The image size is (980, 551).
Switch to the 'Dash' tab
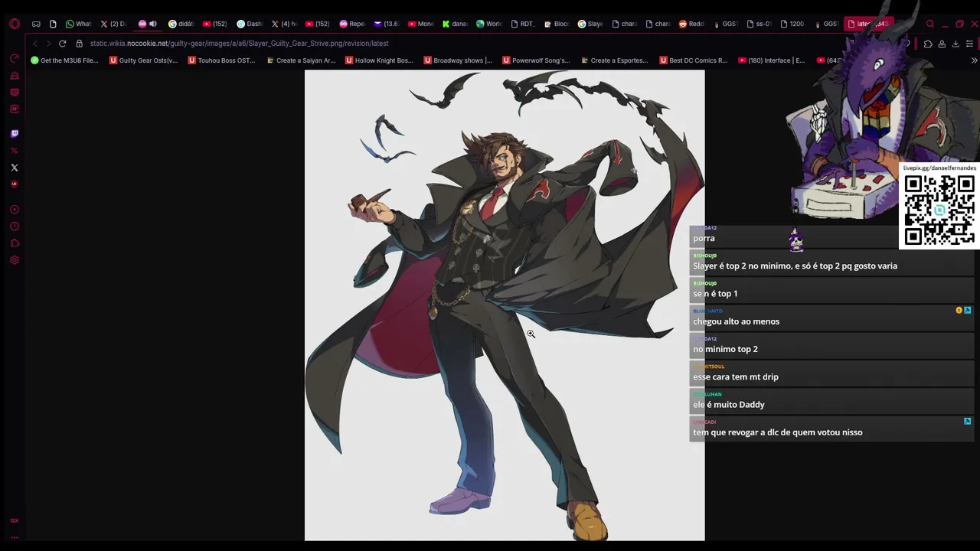coord(250,24)
